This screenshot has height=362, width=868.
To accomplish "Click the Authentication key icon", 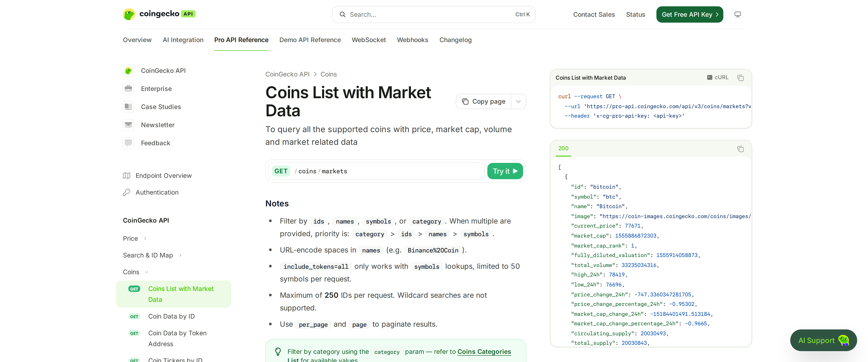I will [x=127, y=192].
